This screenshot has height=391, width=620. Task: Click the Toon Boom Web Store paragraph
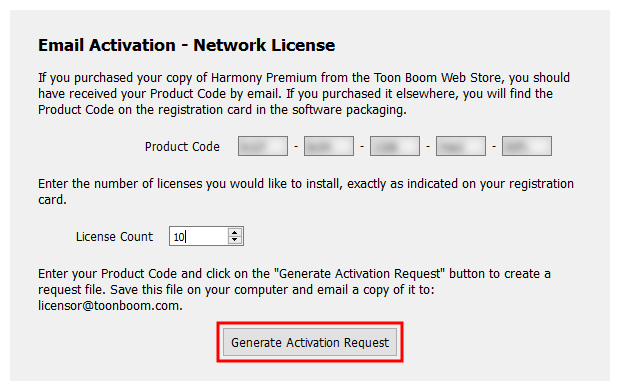pos(304,93)
